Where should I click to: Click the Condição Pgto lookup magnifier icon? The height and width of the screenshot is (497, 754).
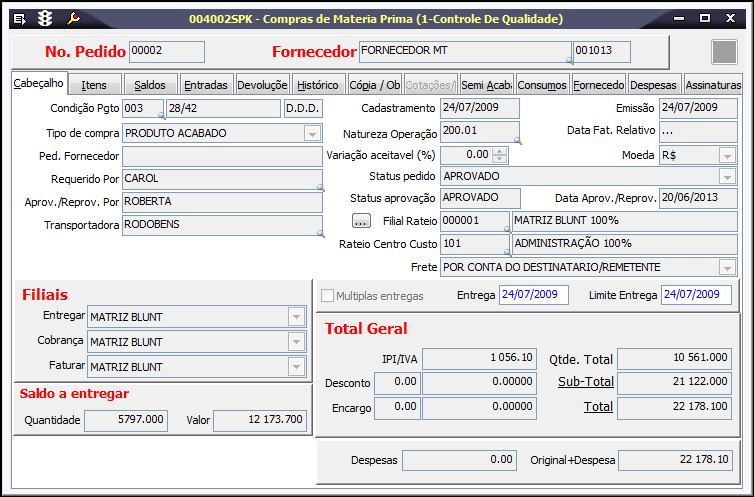tap(162, 116)
